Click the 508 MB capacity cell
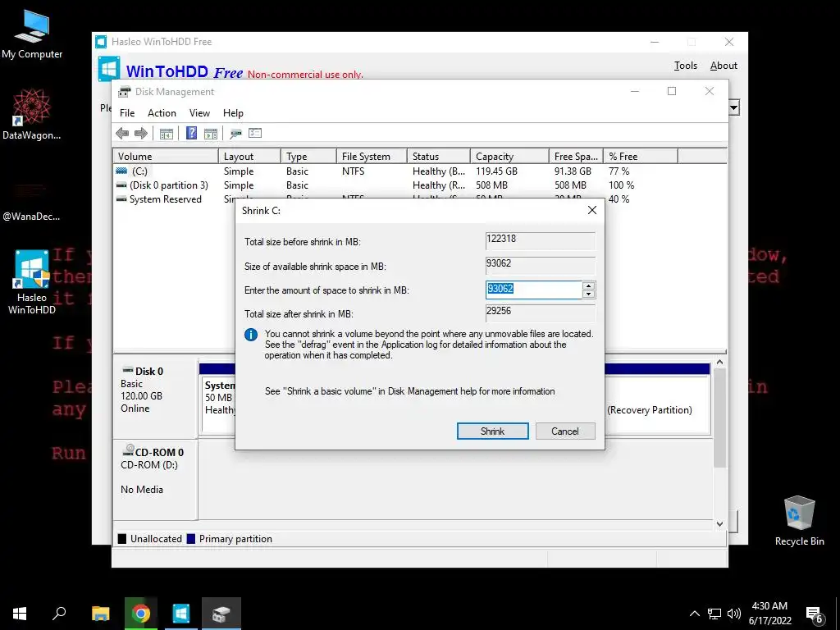This screenshot has width=840, height=630. 491,185
